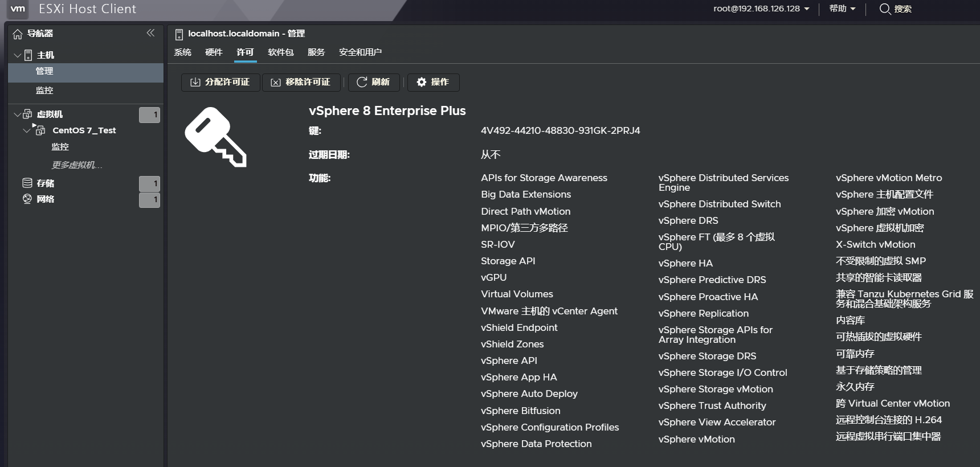The width and height of the screenshot is (980, 467).
Task: Switch to the 硬件 tab
Action: click(214, 52)
